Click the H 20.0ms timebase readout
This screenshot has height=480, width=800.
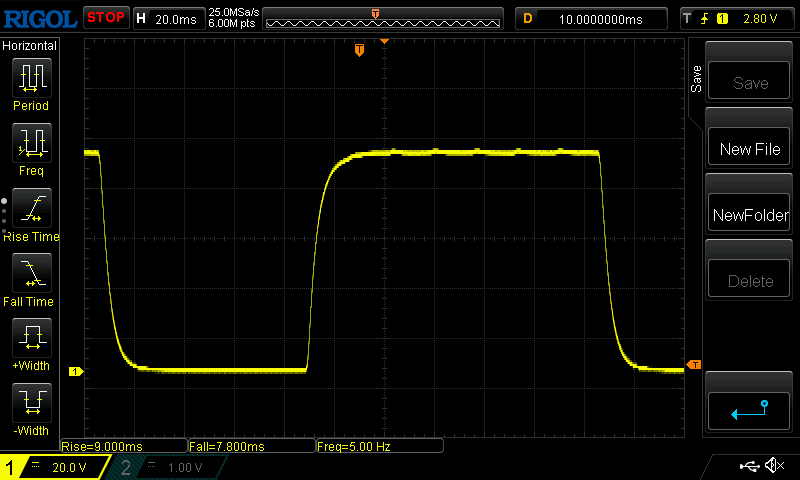click(169, 19)
